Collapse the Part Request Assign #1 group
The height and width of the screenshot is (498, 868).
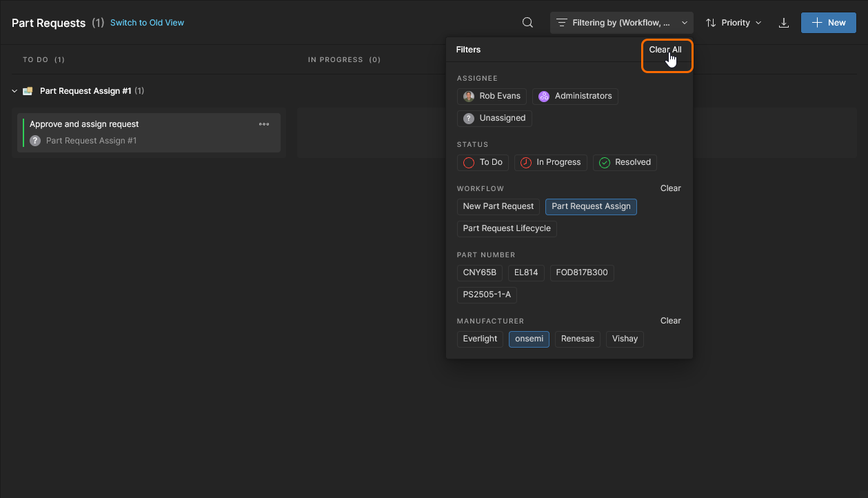click(x=14, y=91)
